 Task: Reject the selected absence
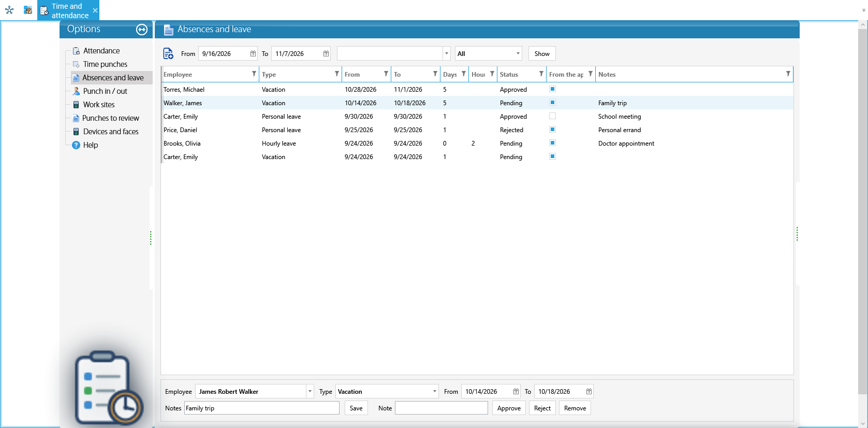pos(542,408)
